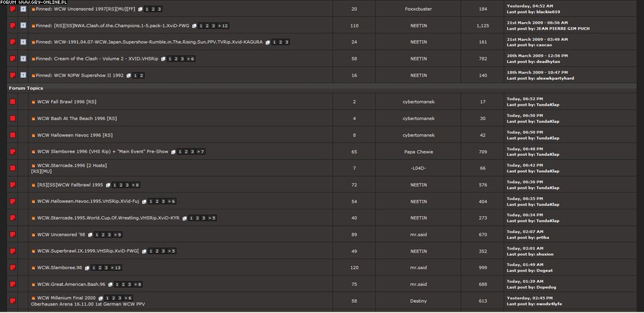Go to newest post icon for WCW Bash At The Beach
The height and width of the screenshot is (313, 644).
pyautogui.click(x=34, y=119)
